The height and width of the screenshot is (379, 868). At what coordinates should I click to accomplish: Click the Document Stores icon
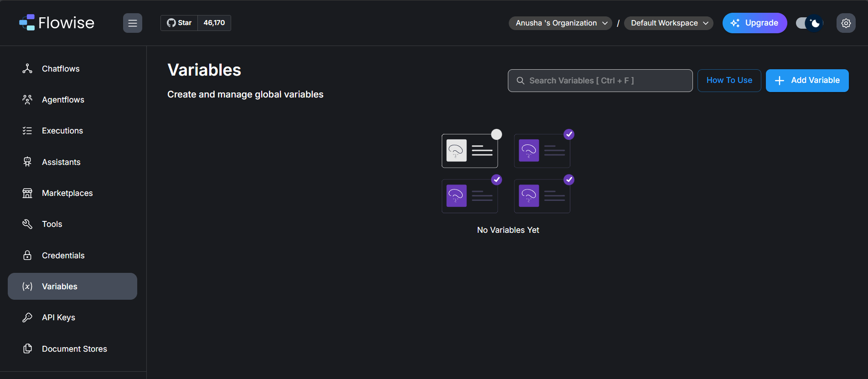27,349
